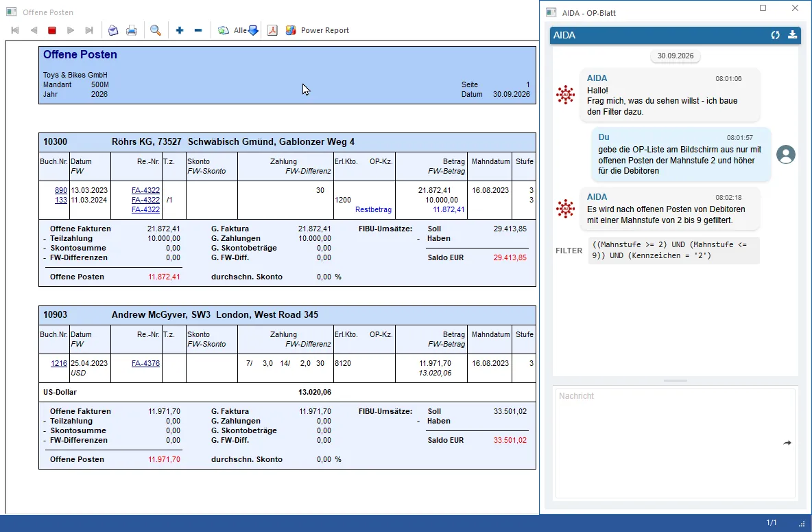
Task: Open booking number 890
Action: [x=61, y=190]
